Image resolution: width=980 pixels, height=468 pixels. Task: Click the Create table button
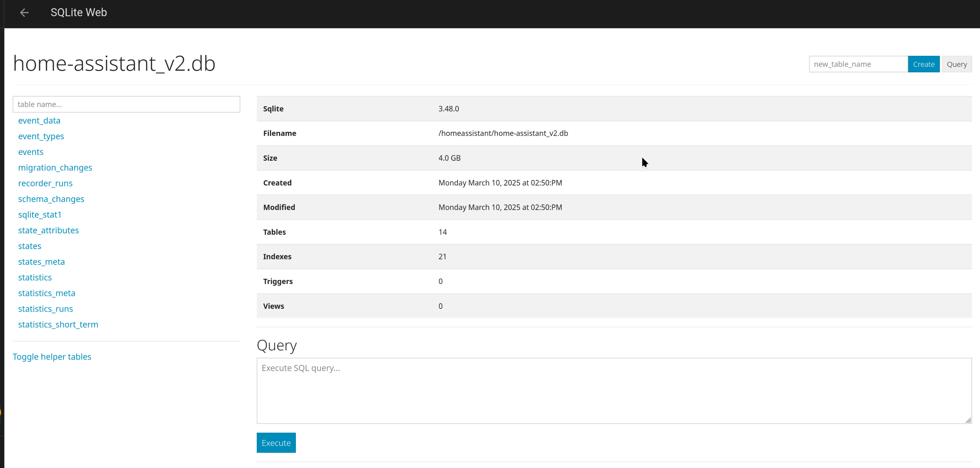(x=924, y=64)
